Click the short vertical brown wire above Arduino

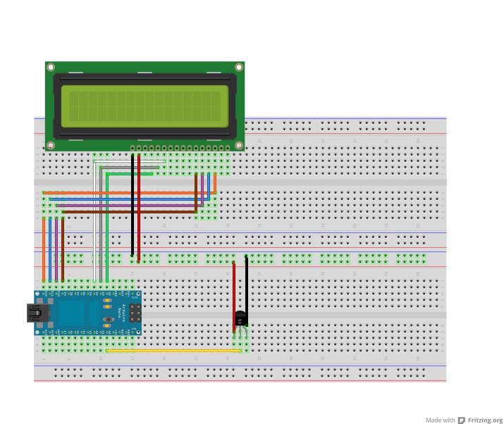63,250
